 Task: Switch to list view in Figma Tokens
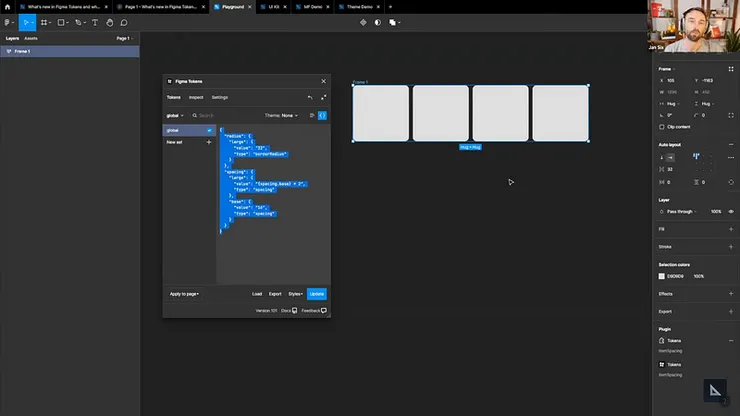pos(311,115)
